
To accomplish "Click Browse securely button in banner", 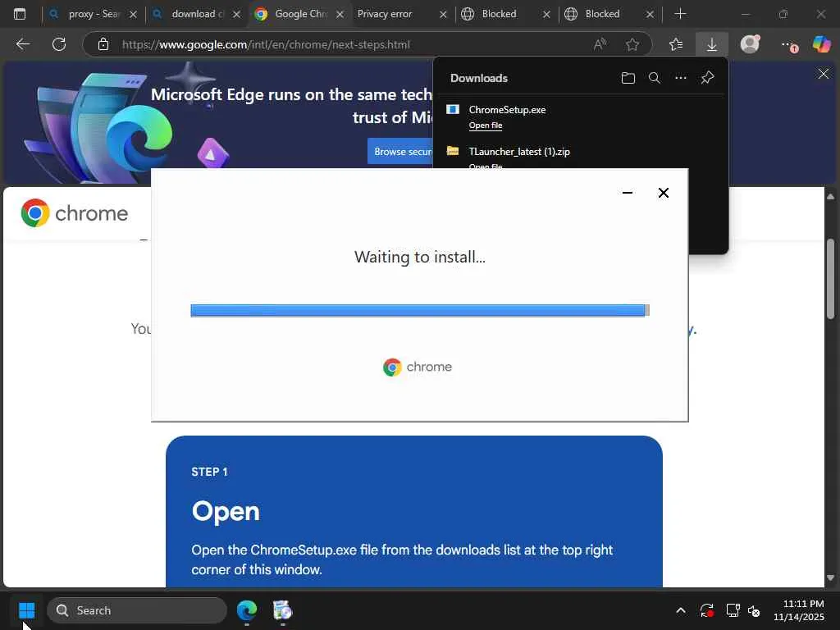I will 400,152.
